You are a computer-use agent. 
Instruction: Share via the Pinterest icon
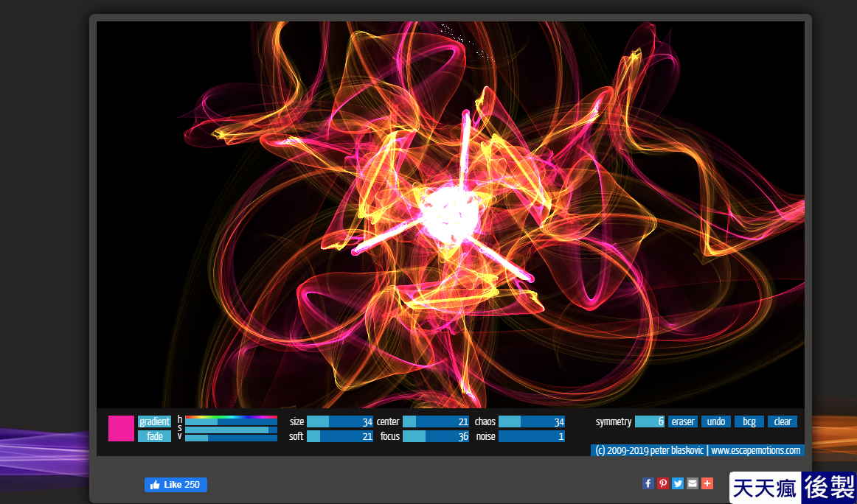coord(663,483)
